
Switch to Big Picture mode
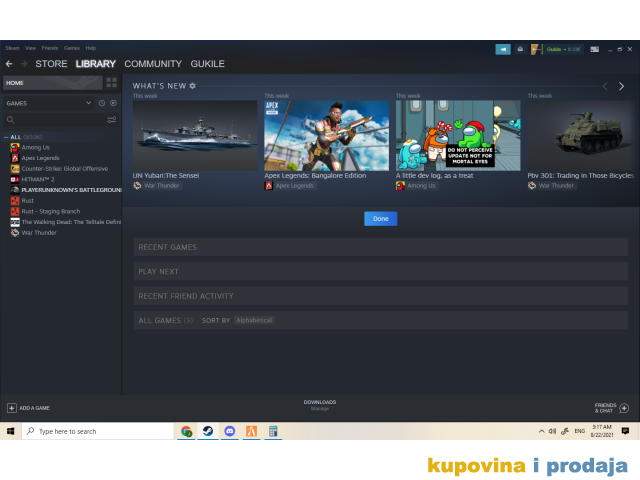[x=595, y=48]
